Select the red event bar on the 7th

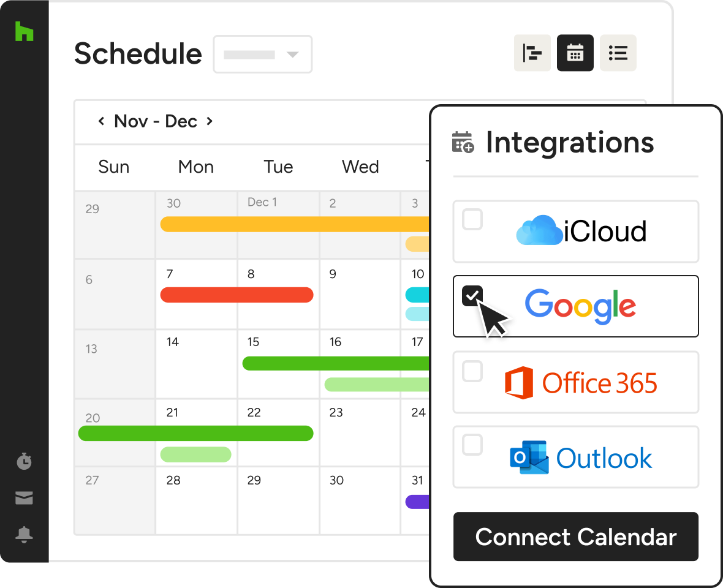pos(237,295)
